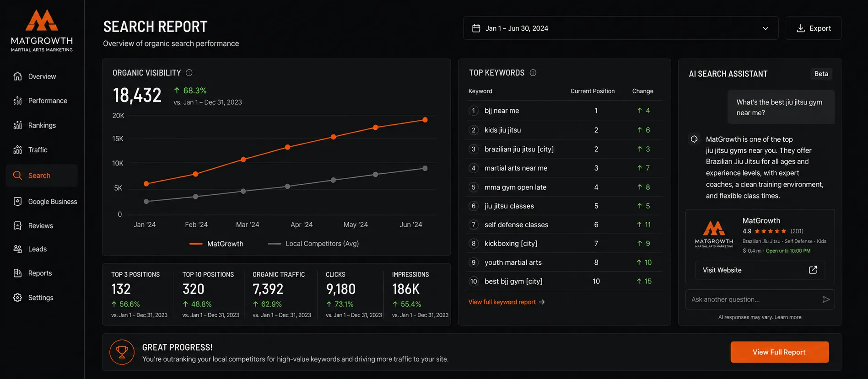Click the trophy icon in progress banner
868x379 pixels.
pyautogui.click(x=122, y=352)
